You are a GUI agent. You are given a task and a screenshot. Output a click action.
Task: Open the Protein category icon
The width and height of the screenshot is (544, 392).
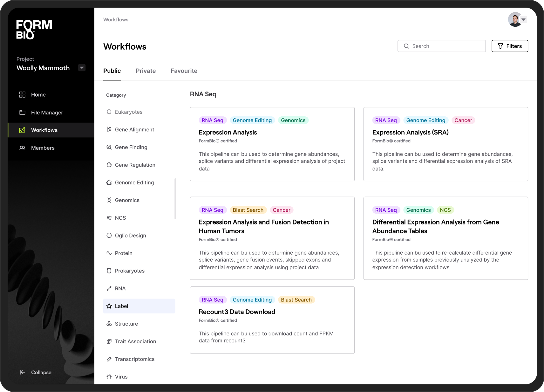pos(109,253)
